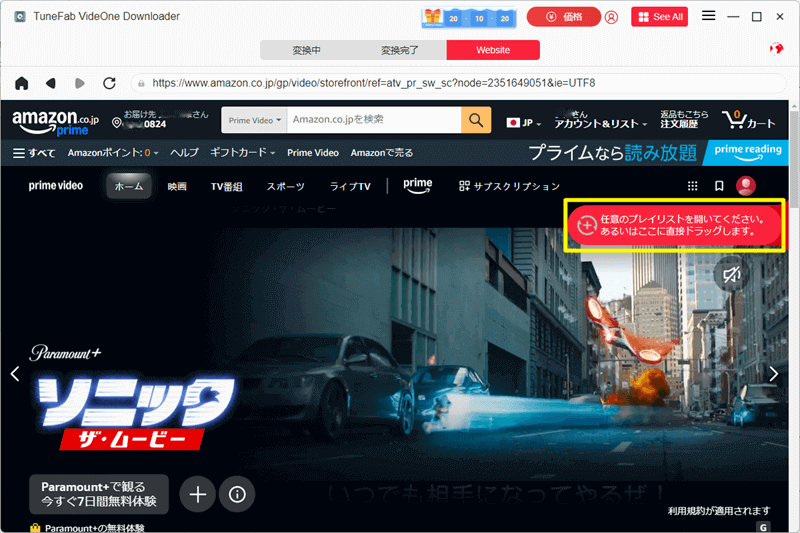Click the red add-to-playlist drag button
800x533 pixels.
coord(674,225)
